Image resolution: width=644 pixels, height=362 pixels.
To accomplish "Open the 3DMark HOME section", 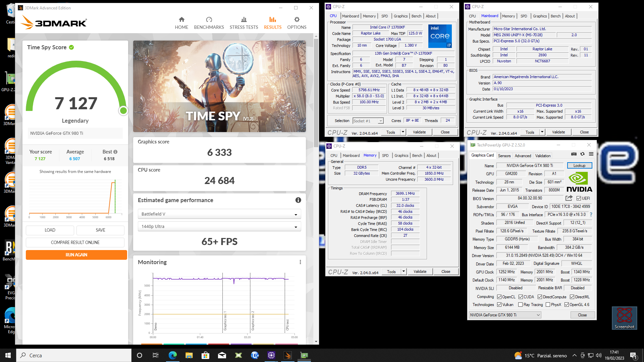I will (181, 23).
